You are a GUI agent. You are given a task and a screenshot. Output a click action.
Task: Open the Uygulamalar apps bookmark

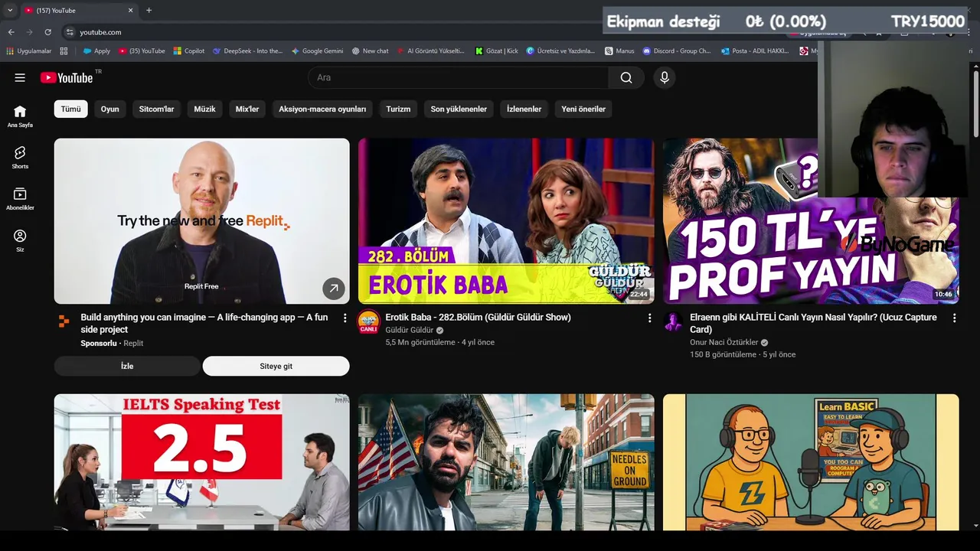(x=29, y=51)
